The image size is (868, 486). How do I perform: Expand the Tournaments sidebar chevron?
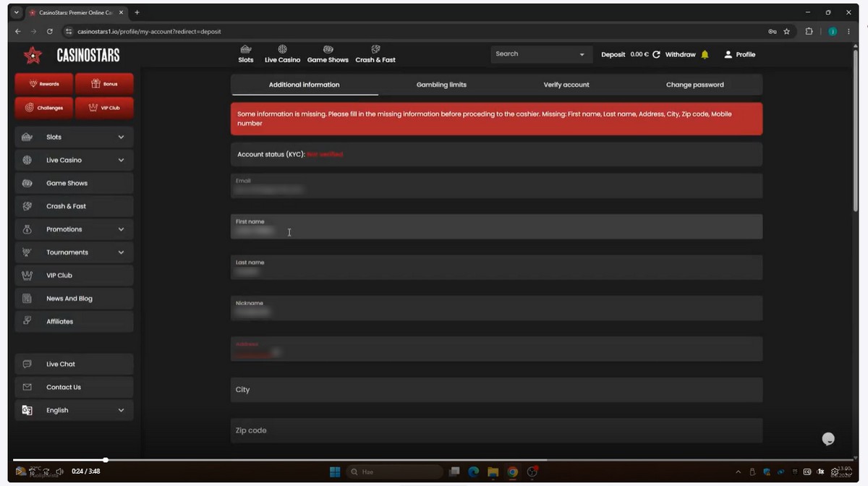tap(121, 252)
